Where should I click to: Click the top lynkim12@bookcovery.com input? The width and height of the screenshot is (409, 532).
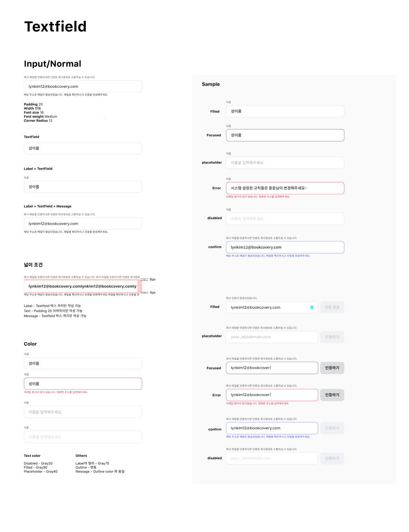tap(83, 86)
